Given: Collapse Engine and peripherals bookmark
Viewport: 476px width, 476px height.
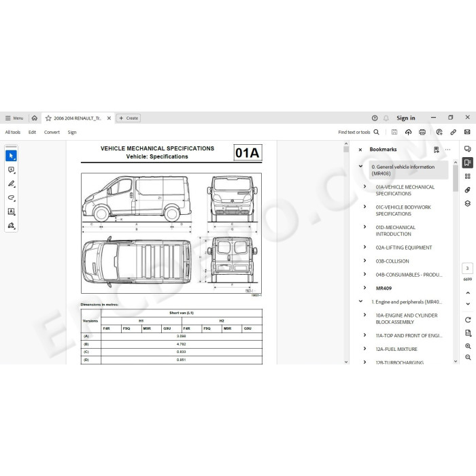Looking at the screenshot, I should pos(360,301).
